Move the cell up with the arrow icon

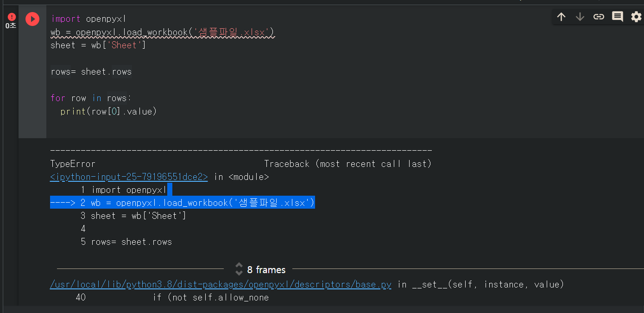[562, 17]
